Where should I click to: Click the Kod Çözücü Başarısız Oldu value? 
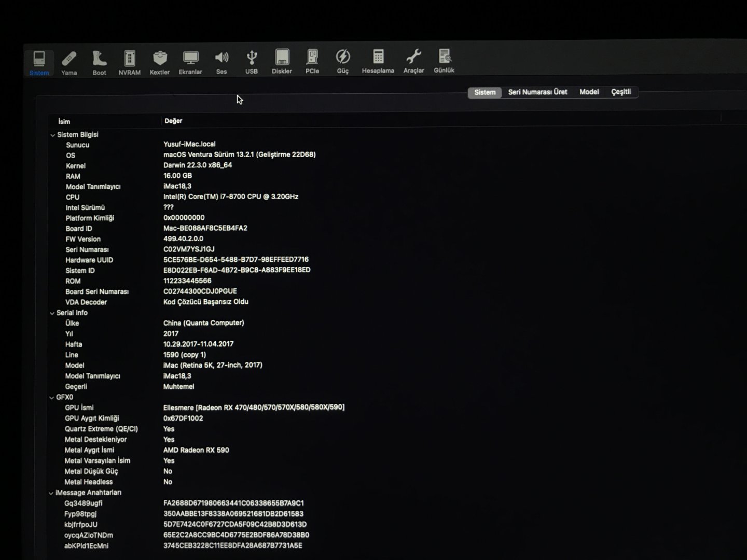pos(206,302)
